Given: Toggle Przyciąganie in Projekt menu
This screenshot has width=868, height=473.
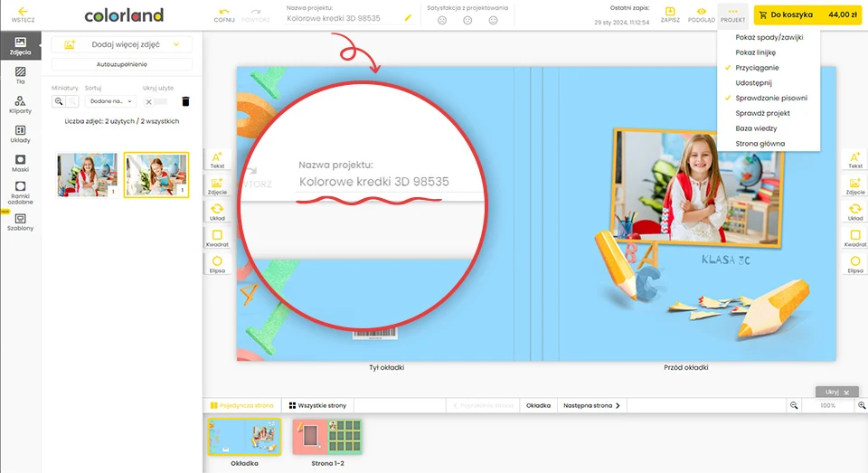Looking at the screenshot, I should coord(757,68).
